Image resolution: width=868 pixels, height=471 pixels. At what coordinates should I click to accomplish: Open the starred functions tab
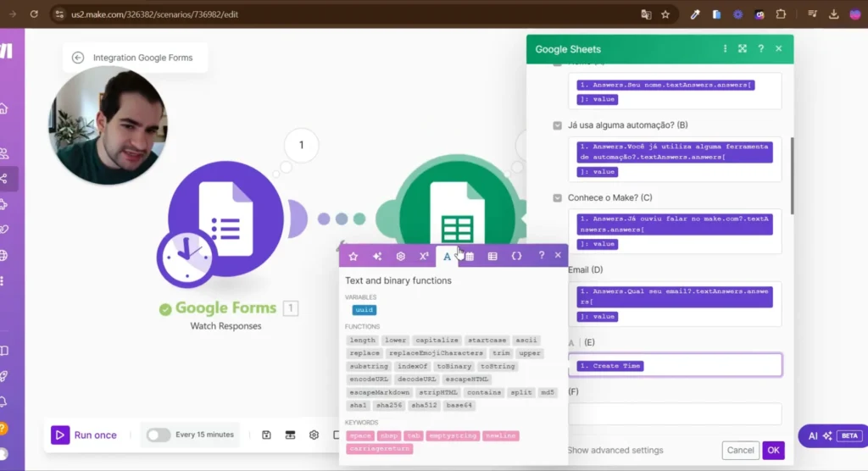[353, 256]
